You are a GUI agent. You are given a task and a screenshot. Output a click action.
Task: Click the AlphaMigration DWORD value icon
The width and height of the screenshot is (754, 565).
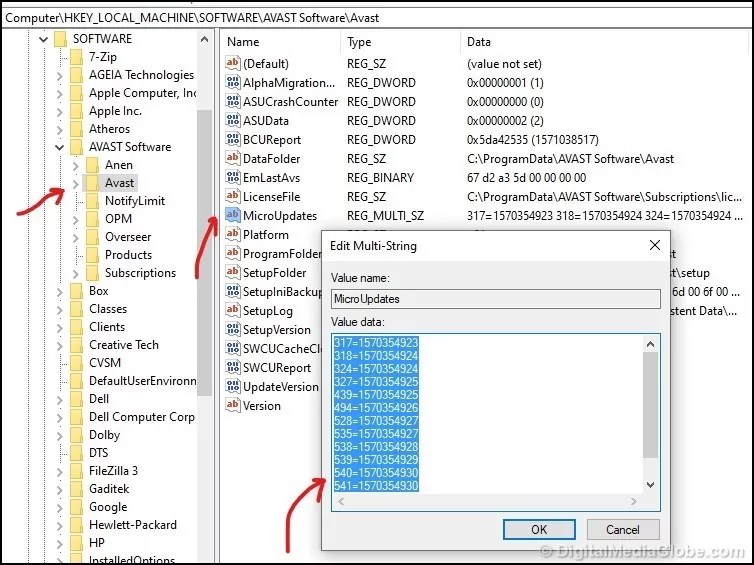point(233,82)
